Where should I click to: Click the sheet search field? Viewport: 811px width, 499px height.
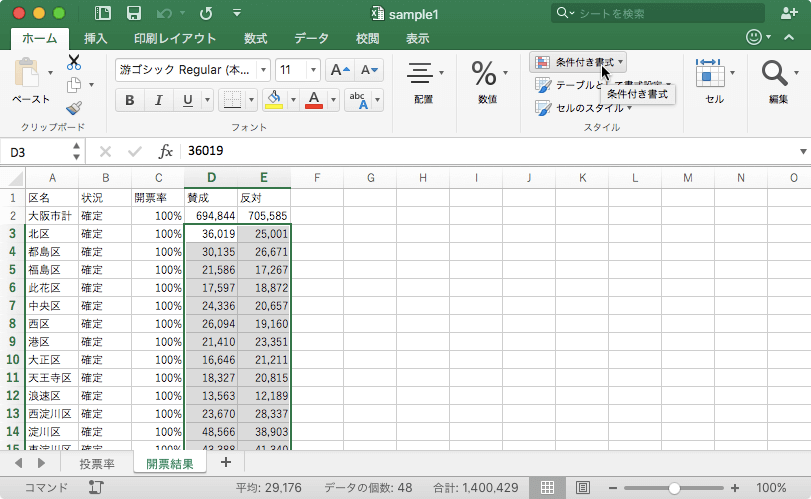pos(657,13)
